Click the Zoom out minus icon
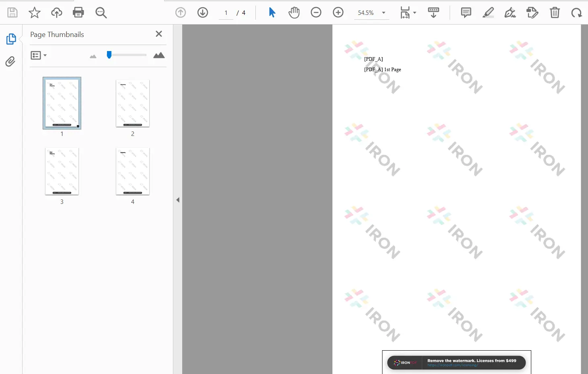The width and height of the screenshot is (588, 374). [x=316, y=12]
